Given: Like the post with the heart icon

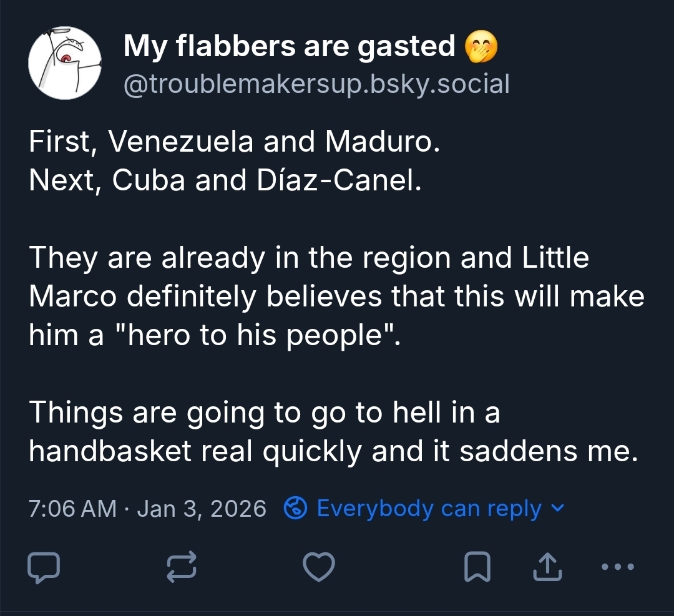Looking at the screenshot, I should [319, 567].
